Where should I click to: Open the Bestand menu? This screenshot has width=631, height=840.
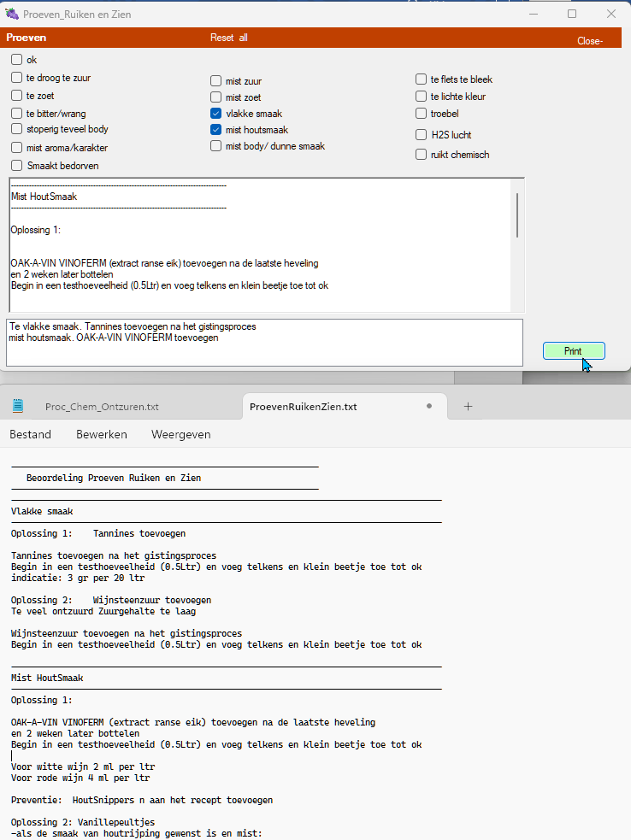(x=30, y=434)
